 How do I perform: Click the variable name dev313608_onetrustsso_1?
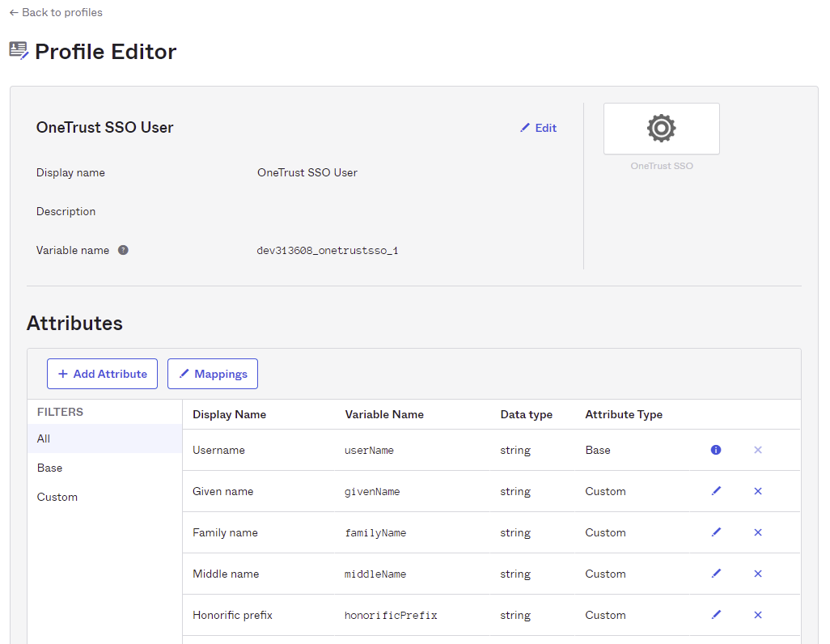point(327,251)
